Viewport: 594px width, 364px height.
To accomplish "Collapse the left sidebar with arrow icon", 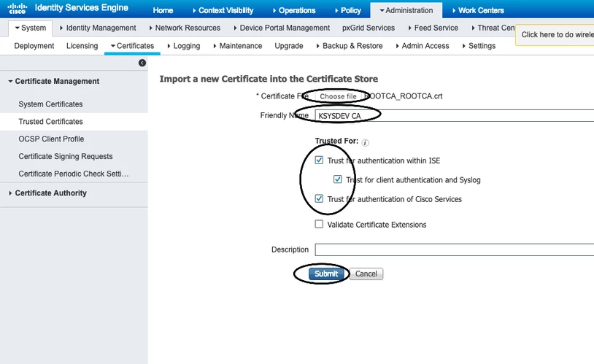I will click(x=142, y=63).
